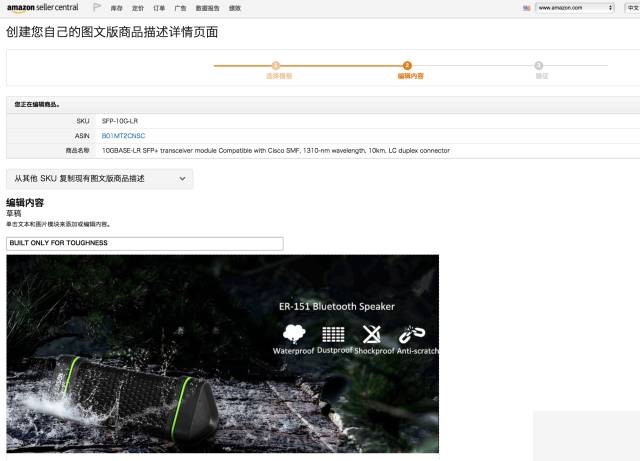
Task: Open the 库存 (Inventory) menu
Action: [x=116, y=8]
